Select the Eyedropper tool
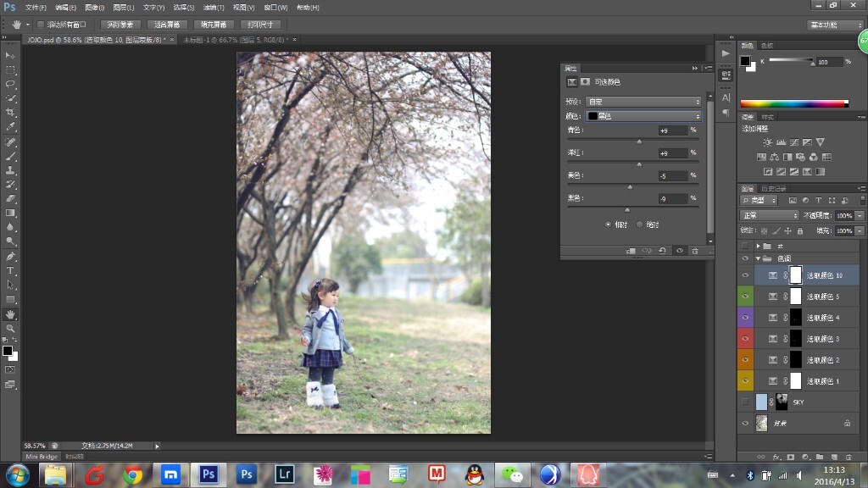Viewport: 868px width, 488px height. point(10,127)
